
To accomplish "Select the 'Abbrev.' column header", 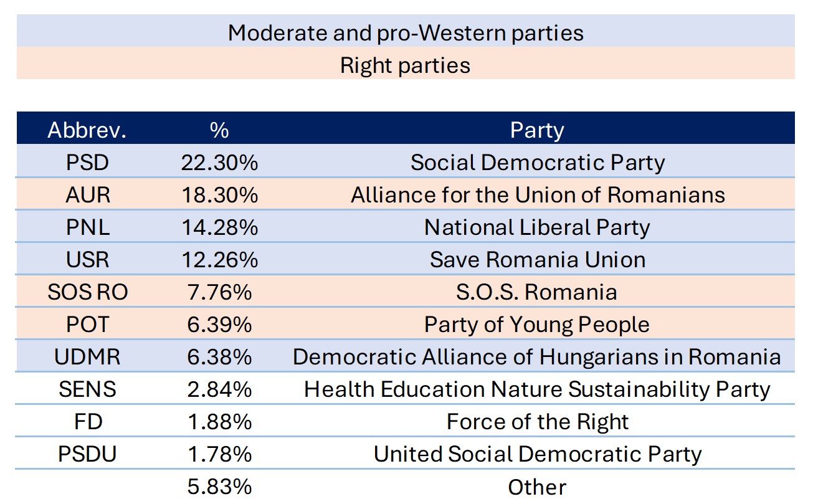I will point(87,130).
